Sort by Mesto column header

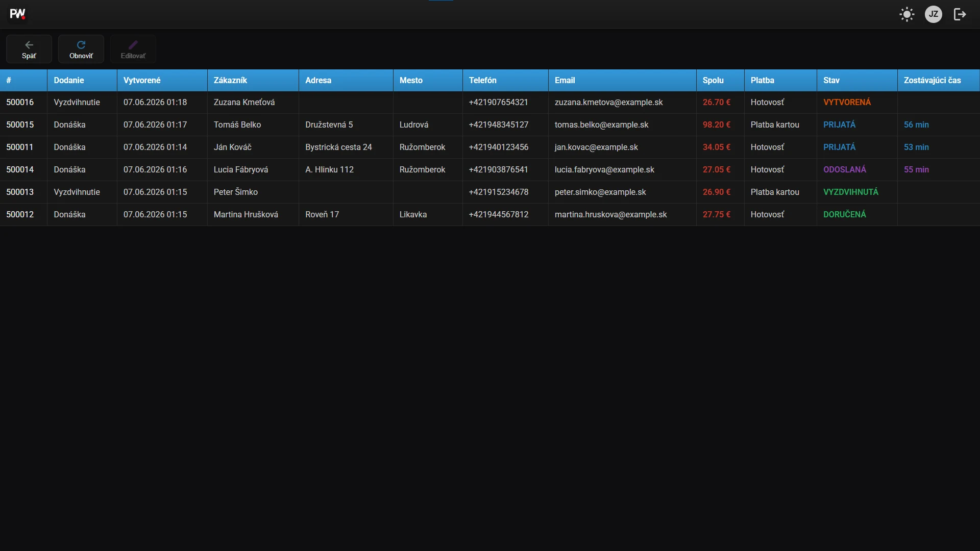point(428,80)
